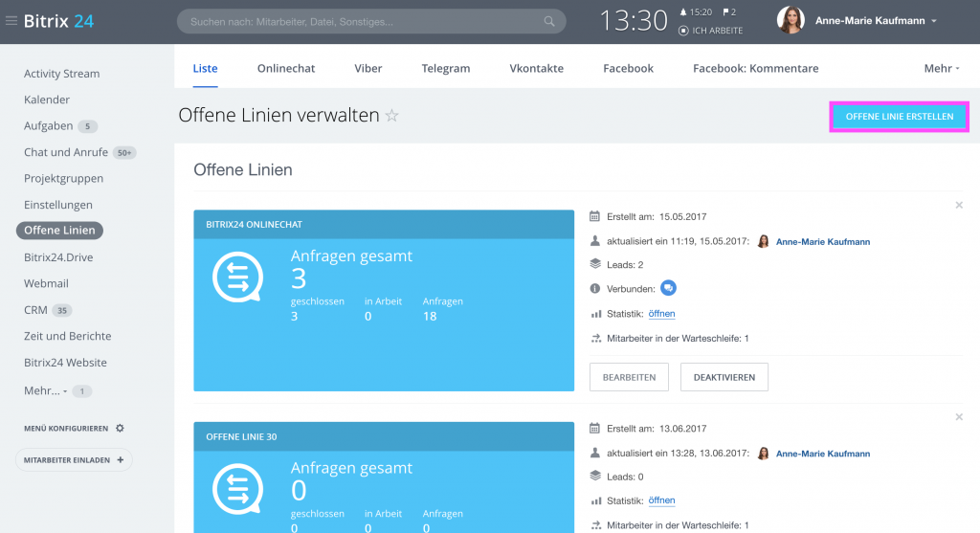Image resolution: width=980 pixels, height=533 pixels.
Task: Click the chat arrows icon in Offene Linie 30 card
Action: point(237,489)
